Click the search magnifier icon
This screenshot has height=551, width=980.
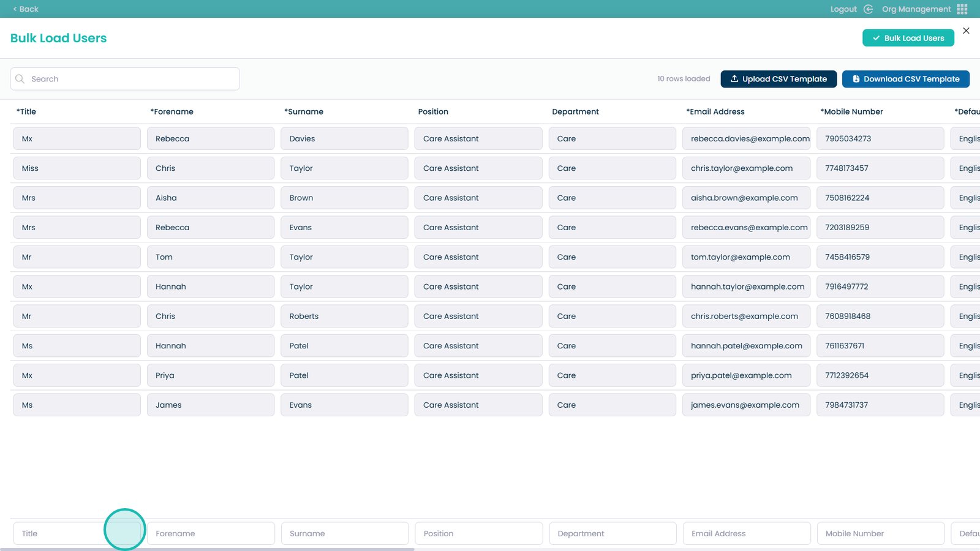tap(20, 79)
